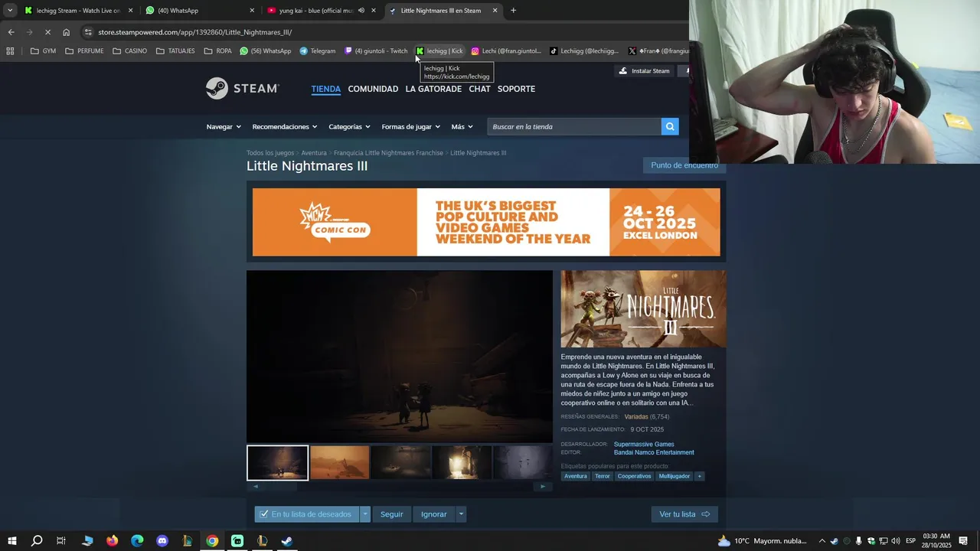This screenshot has height=551, width=980.
Task: Click the browser back arrow
Action: point(11,32)
